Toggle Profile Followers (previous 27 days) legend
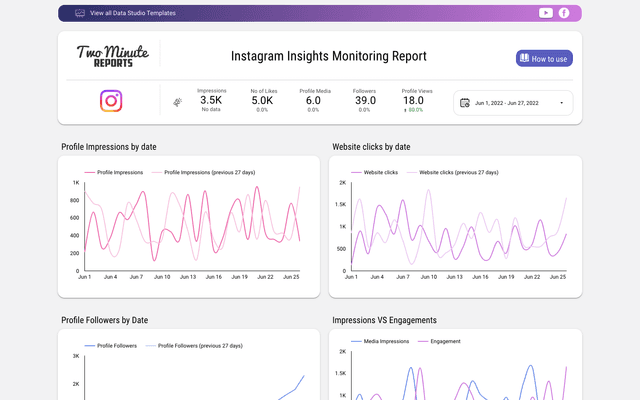The width and height of the screenshot is (640, 400). [x=194, y=346]
